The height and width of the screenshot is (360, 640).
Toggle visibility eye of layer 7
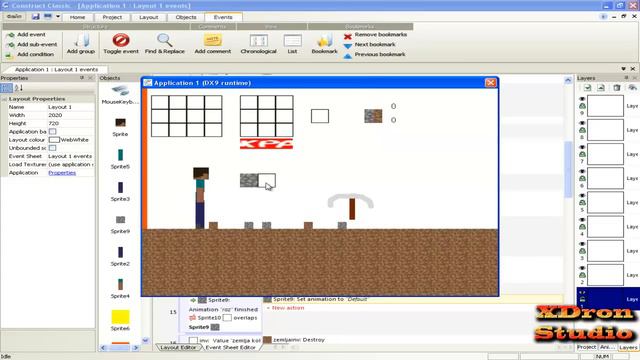point(582,147)
